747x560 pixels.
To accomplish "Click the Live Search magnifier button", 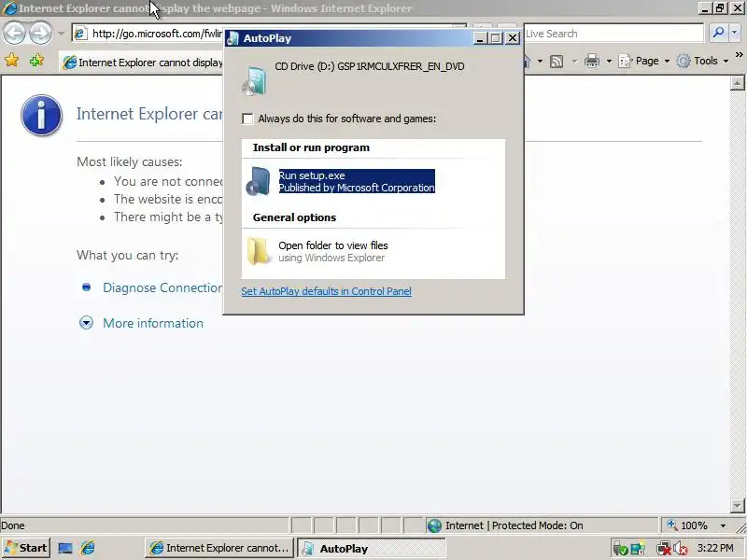I will pyautogui.click(x=718, y=33).
